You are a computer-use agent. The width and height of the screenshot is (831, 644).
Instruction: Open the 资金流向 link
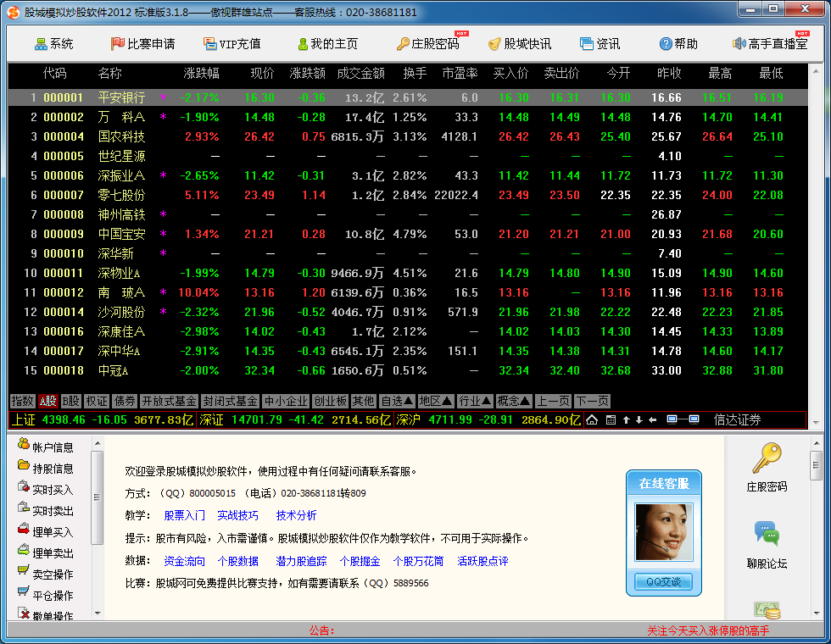click(x=184, y=561)
